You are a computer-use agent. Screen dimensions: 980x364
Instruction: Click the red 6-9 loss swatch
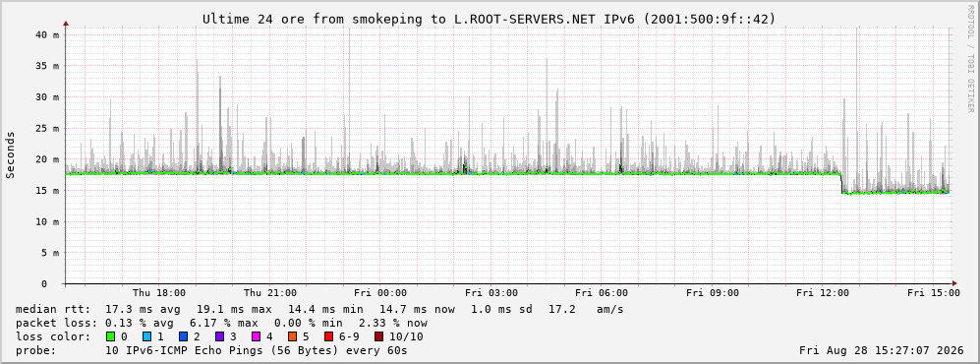(329, 336)
